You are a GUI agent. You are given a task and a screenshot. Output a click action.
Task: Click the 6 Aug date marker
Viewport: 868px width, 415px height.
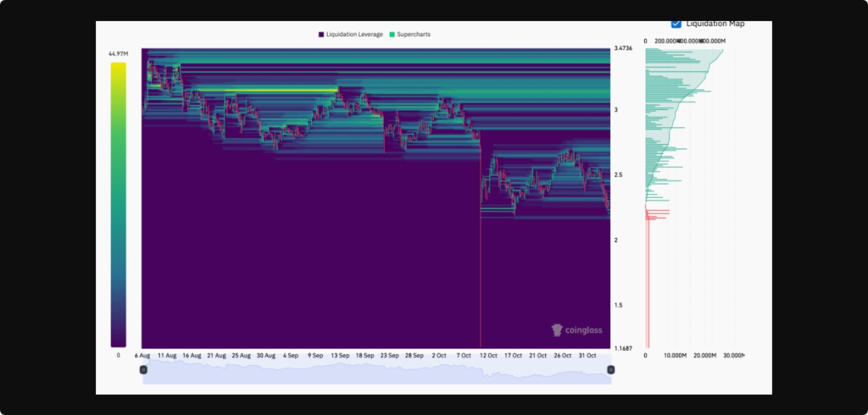142,356
